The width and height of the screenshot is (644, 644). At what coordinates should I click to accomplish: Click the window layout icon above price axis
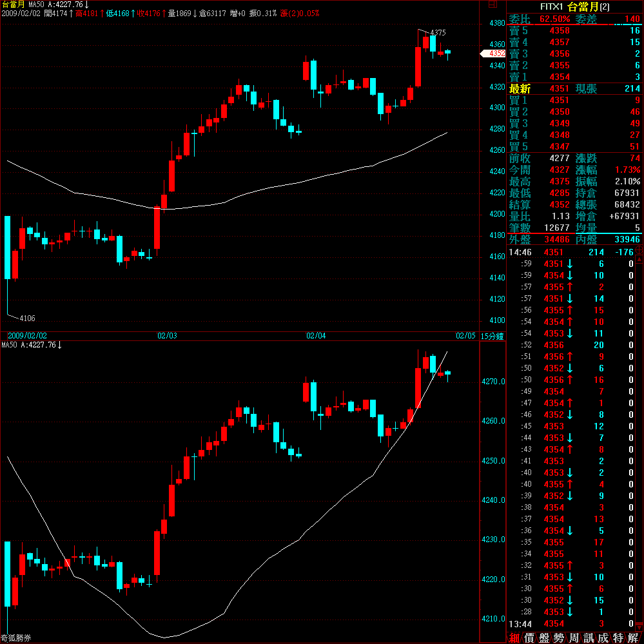(x=494, y=5)
